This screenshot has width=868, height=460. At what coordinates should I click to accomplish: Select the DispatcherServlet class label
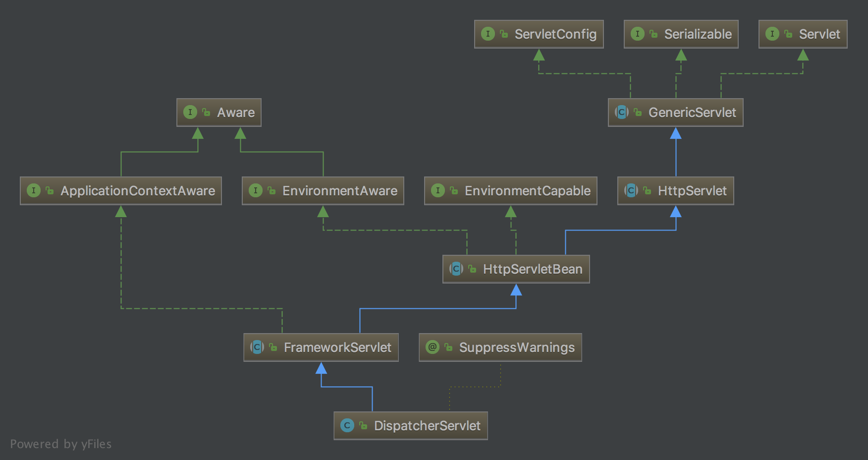click(x=427, y=426)
